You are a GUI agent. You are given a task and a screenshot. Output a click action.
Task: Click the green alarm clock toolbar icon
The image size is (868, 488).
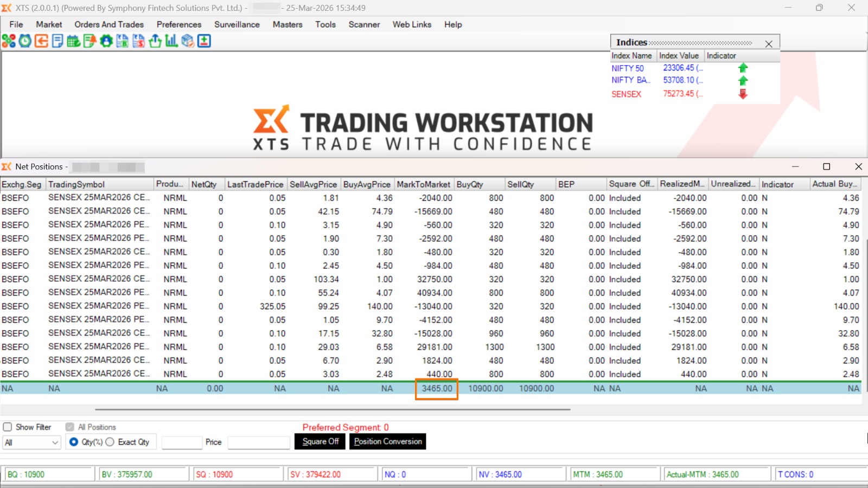(x=25, y=41)
